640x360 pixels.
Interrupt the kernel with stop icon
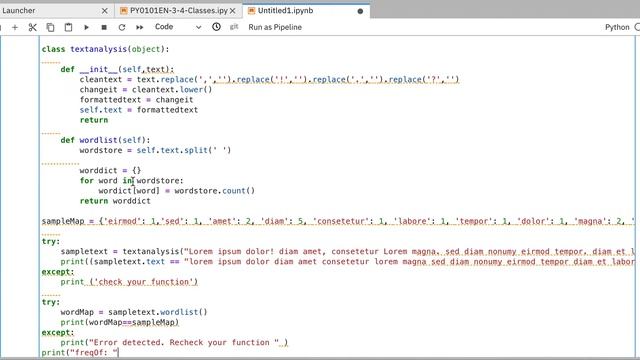104,27
